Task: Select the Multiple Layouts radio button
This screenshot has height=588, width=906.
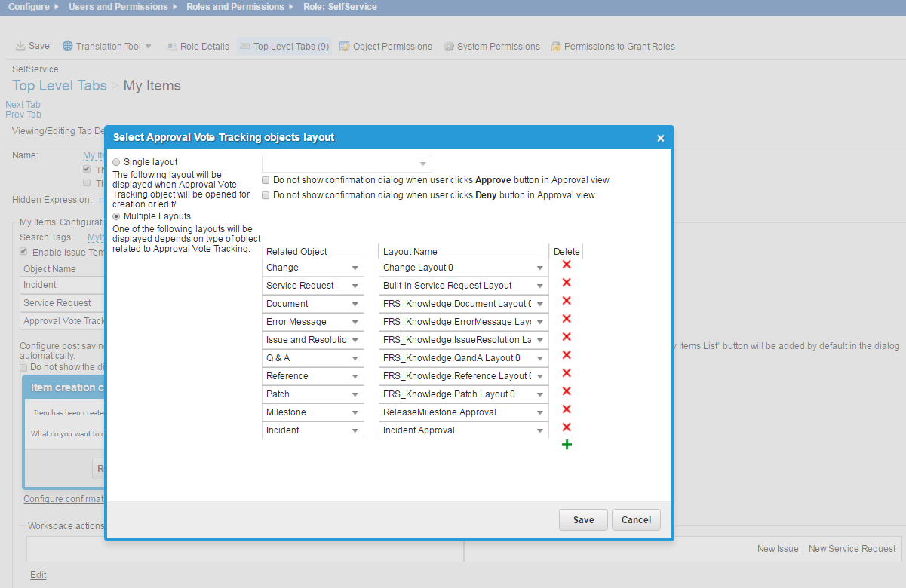Action: [x=116, y=216]
